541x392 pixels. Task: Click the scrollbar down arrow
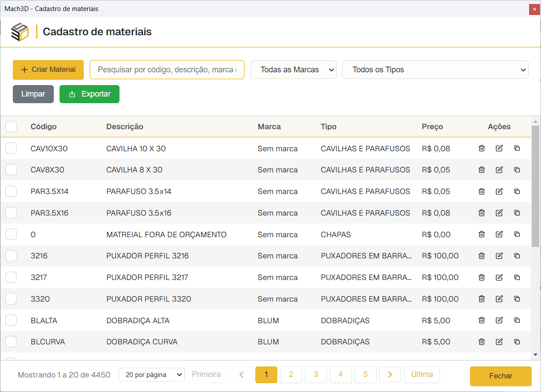[x=535, y=355]
